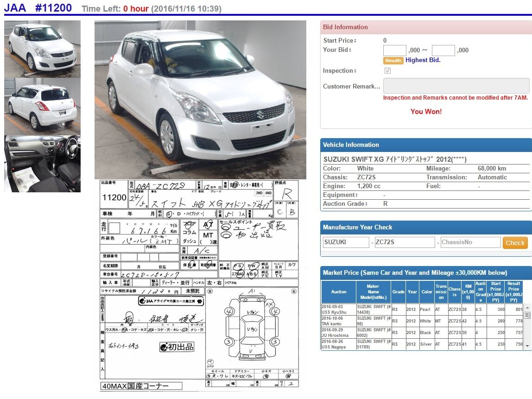Screen dimensions: 532x399
Task: Click the SUZUKI maker field
Action: tap(346, 242)
